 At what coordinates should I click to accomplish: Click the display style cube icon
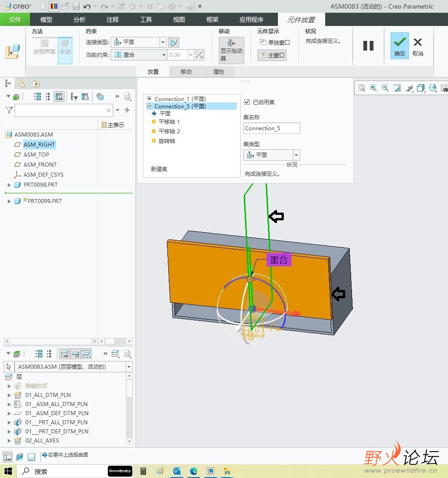coord(421,88)
